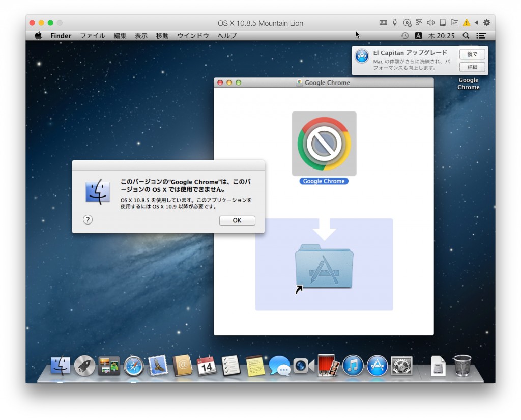Image resolution: width=521 pixels, height=420 pixels.
Task: Select the Google Chrome app icon in installer
Action: (324, 144)
